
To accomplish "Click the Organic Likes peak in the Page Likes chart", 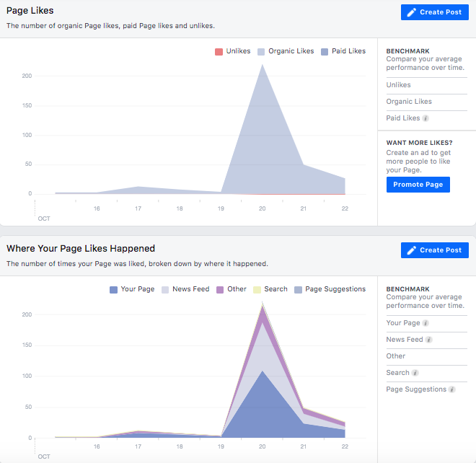I will click(262, 66).
